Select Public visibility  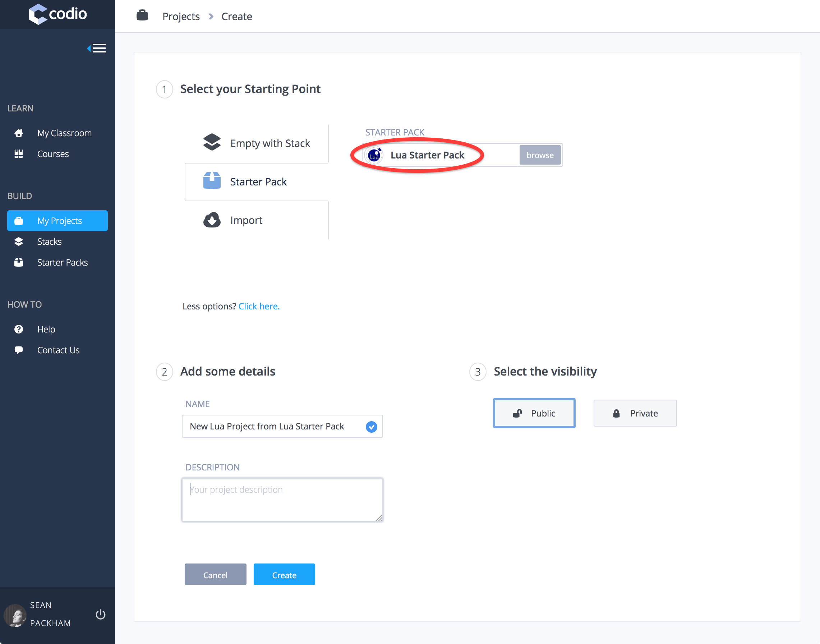click(x=534, y=413)
